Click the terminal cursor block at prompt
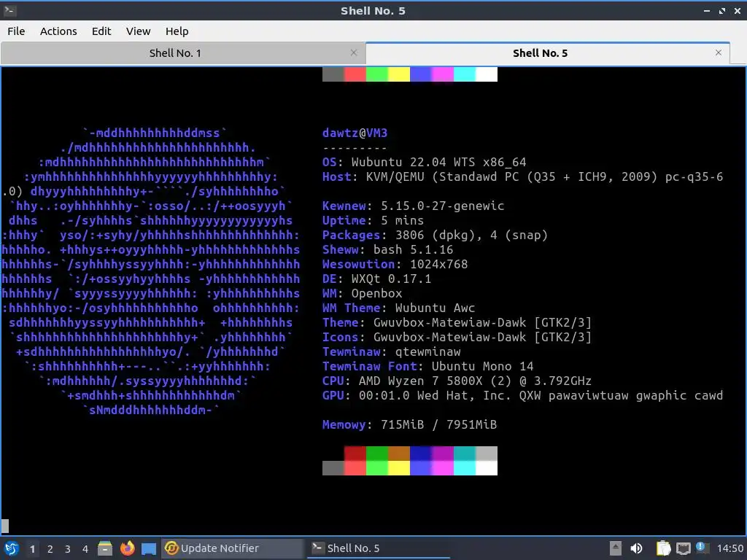Viewport: 747px width, 560px height. tap(5, 526)
